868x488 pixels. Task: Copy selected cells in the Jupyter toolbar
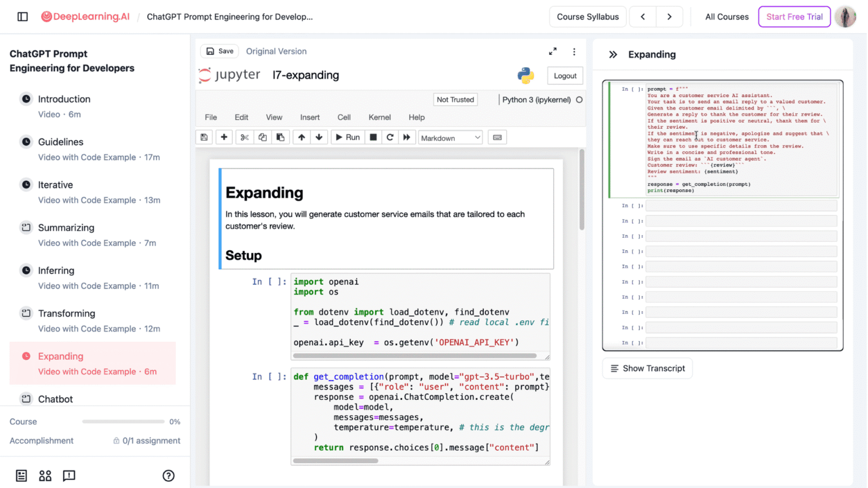click(263, 137)
